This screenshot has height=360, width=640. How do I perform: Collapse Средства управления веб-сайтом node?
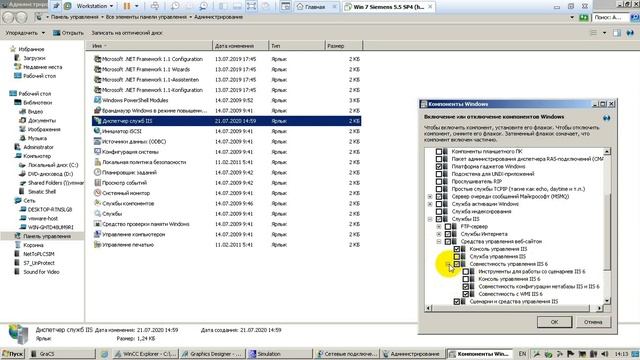coord(439,242)
